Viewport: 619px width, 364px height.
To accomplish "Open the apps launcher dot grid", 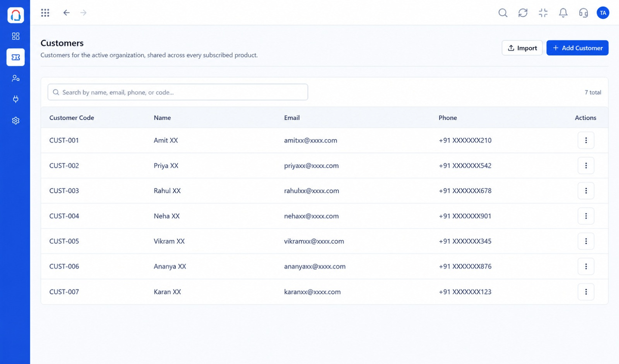I will [x=45, y=13].
